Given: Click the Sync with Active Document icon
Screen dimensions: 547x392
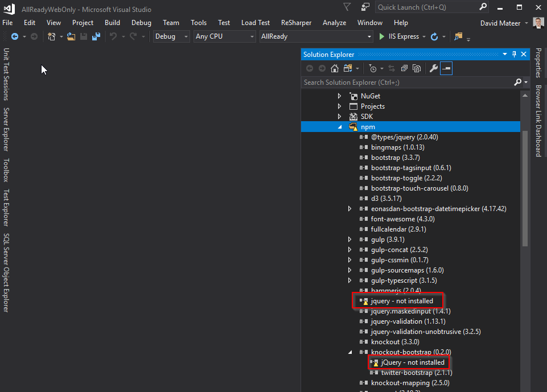Looking at the screenshot, I should [392, 68].
